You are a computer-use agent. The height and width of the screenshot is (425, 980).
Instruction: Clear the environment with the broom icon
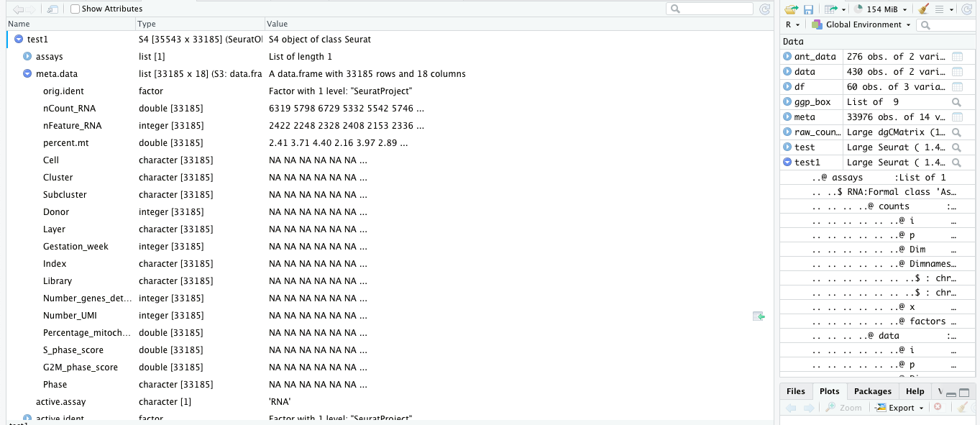[924, 9]
